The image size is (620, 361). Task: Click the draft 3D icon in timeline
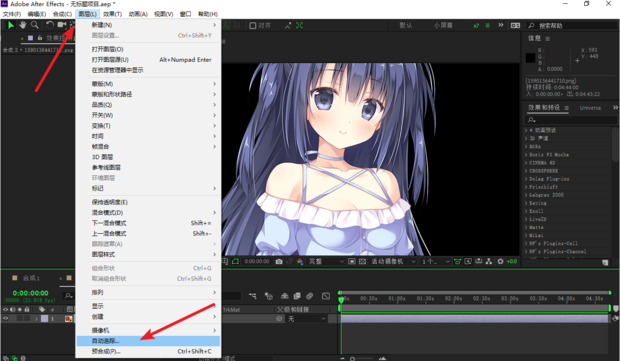pyautogui.click(x=269, y=296)
